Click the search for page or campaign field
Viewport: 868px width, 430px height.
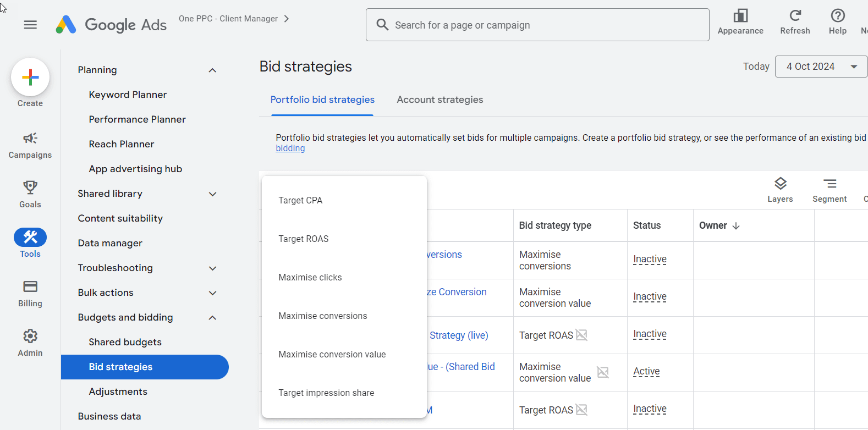click(x=545, y=25)
